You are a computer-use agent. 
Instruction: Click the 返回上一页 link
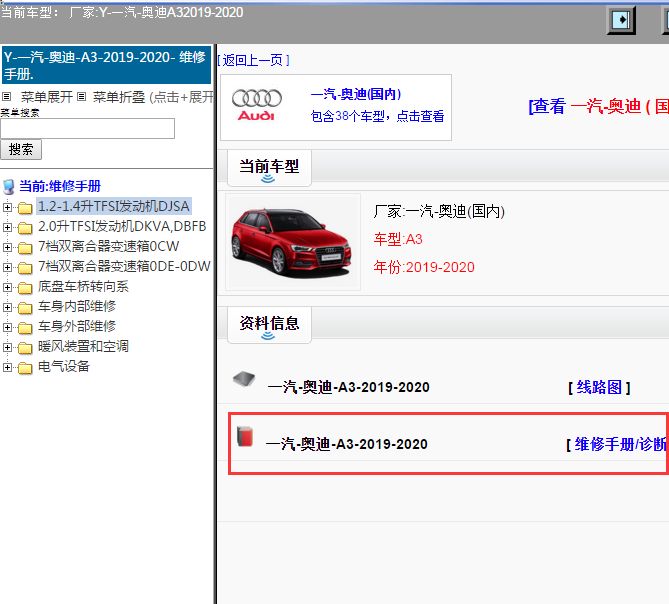click(x=253, y=60)
